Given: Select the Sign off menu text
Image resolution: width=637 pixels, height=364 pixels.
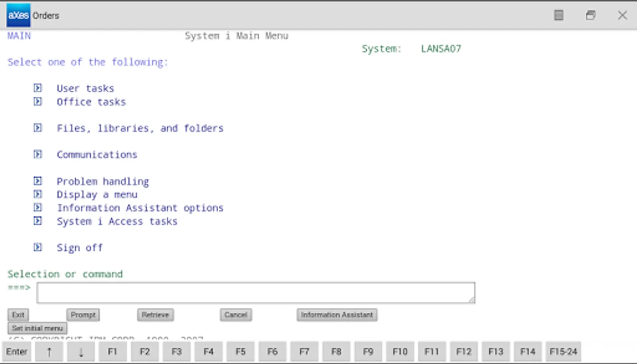Looking at the screenshot, I should pyautogui.click(x=80, y=248).
